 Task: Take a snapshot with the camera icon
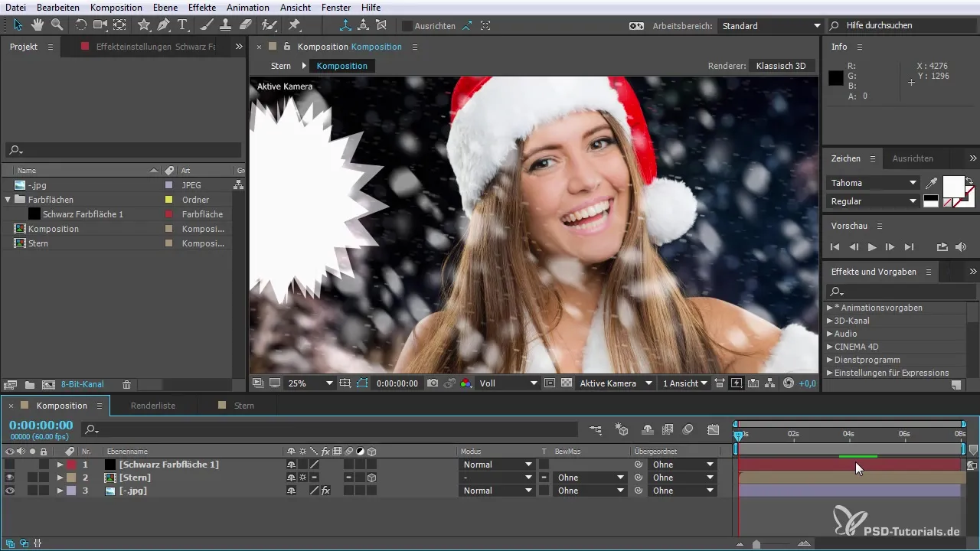click(x=433, y=383)
